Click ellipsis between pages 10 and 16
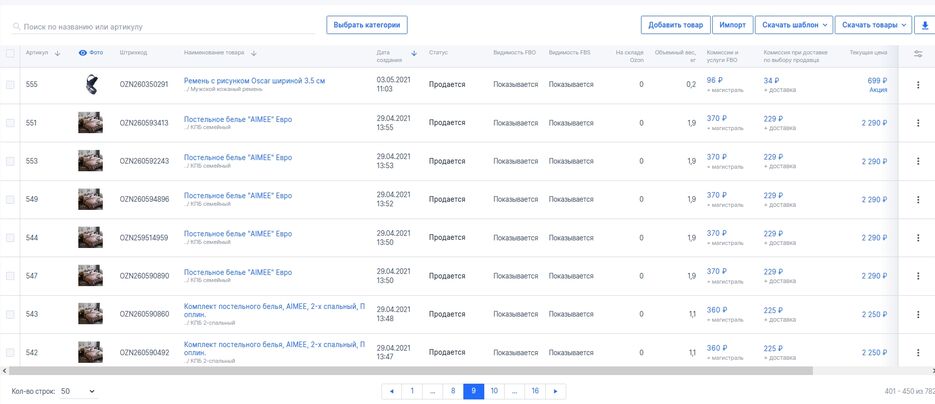935x404 pixels. pos(515,391)
